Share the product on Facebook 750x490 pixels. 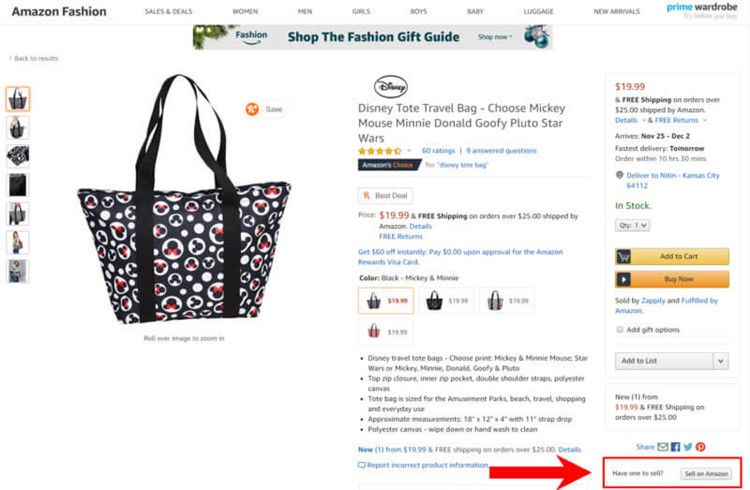[676, 446]
